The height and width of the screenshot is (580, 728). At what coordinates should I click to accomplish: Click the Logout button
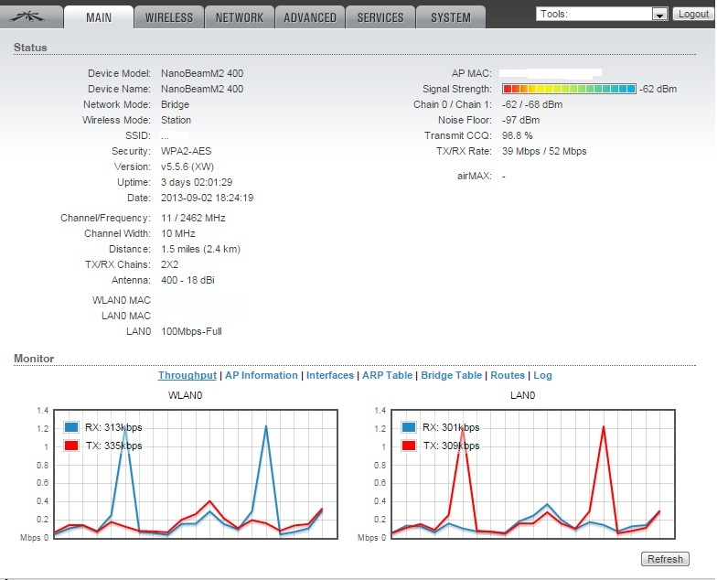tap(693, 14)
